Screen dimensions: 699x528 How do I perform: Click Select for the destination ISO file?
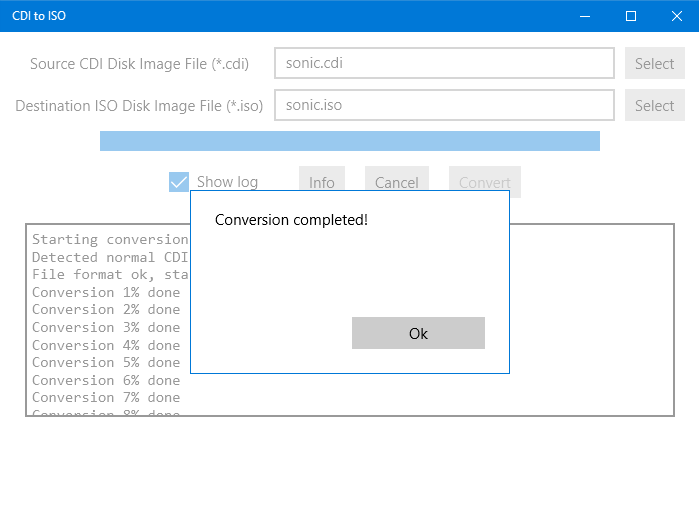click(654, 105)
